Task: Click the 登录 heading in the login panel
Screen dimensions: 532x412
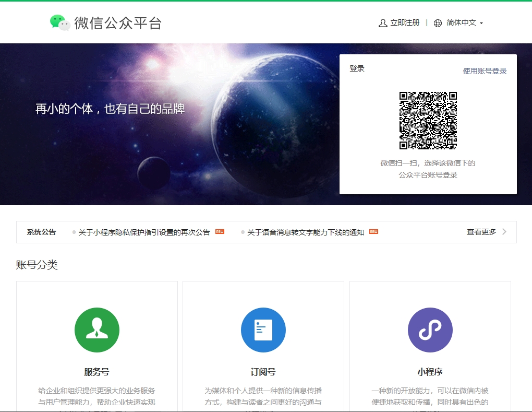Action: tap(357, 68)
